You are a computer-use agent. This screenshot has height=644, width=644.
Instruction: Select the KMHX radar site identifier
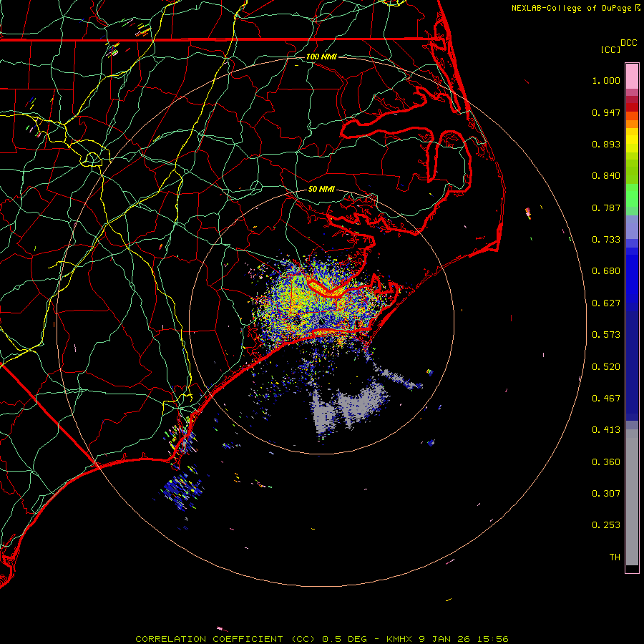[x=399, y=639]
